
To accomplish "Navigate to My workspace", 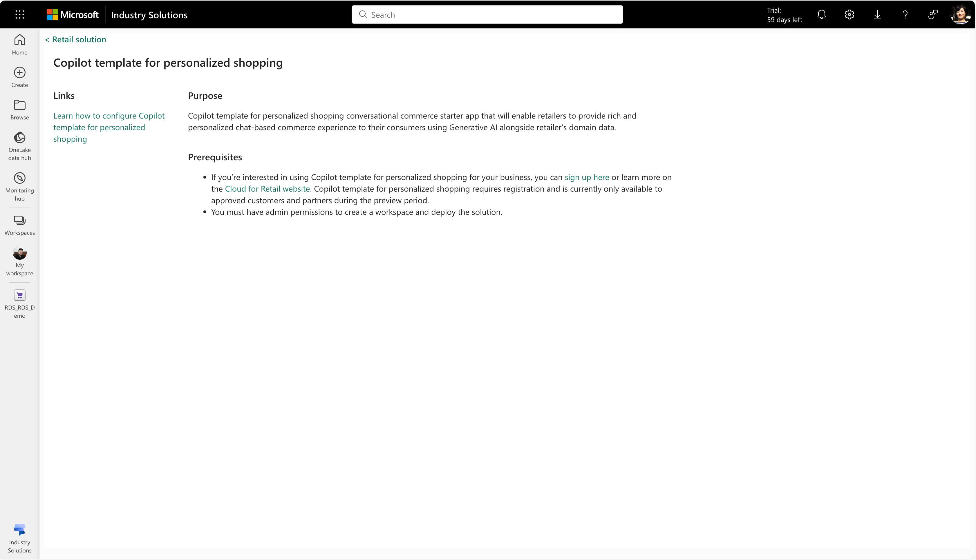I will pyautogui.click(x=19, y=261).
